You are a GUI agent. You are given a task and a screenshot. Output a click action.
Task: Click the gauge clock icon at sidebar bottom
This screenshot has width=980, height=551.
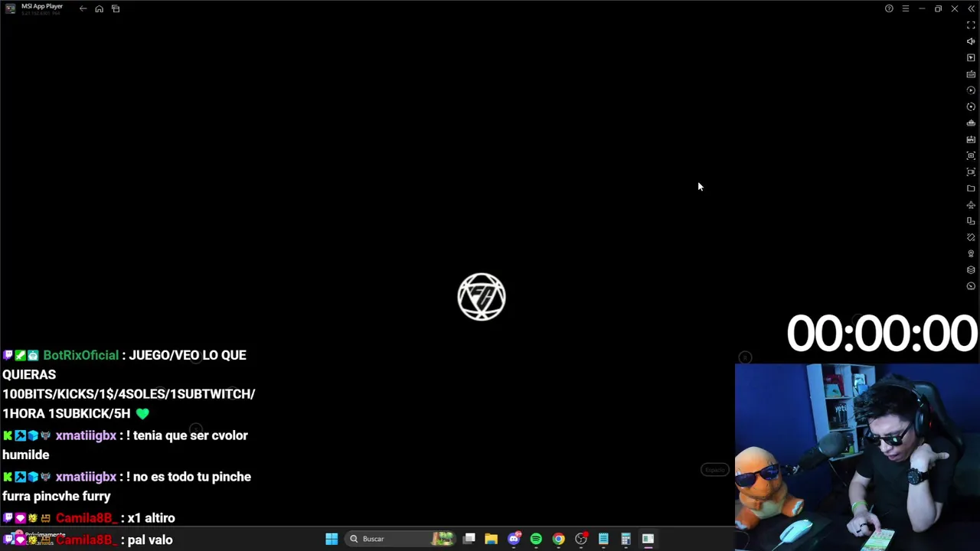click(x=971, y=286)
